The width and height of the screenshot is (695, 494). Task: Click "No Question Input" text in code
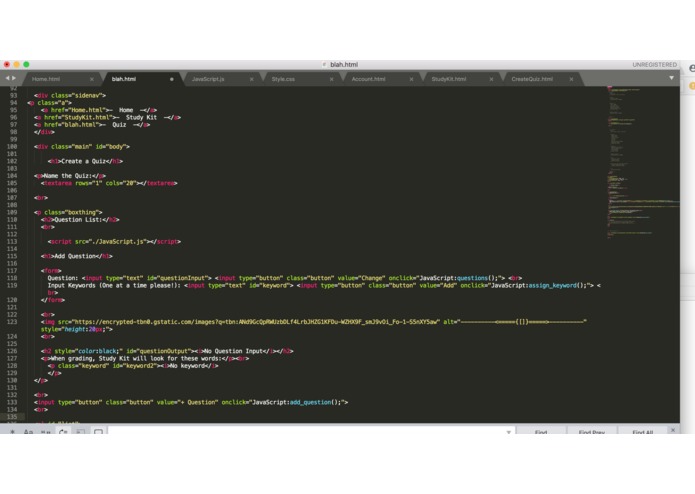(233, 351)
